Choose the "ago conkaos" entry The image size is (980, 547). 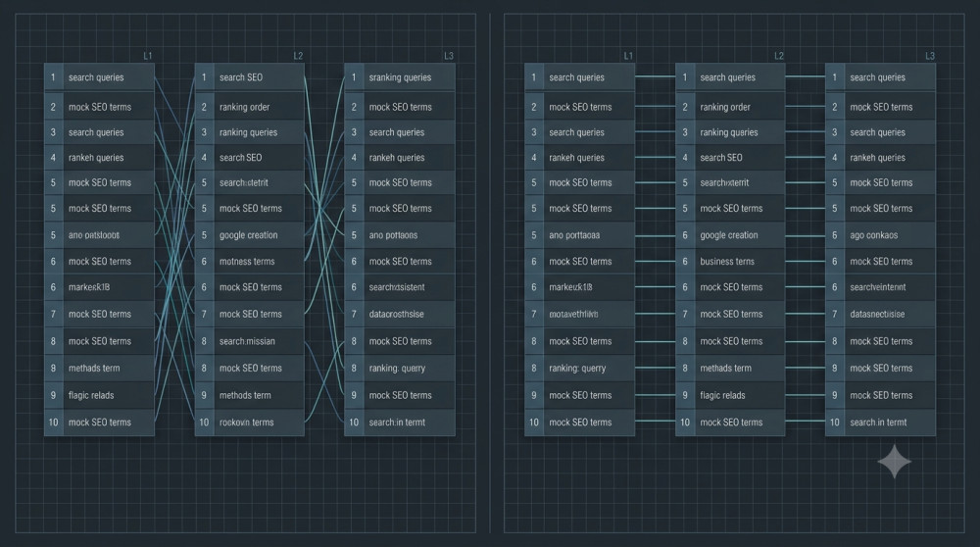[x=880, y=235]
